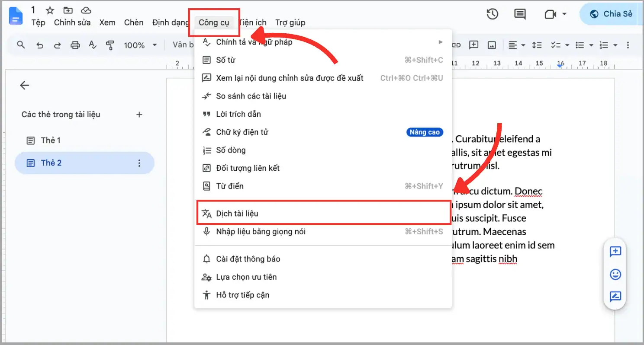Open the video call dropdown arrow

click(x=564, y=14)
